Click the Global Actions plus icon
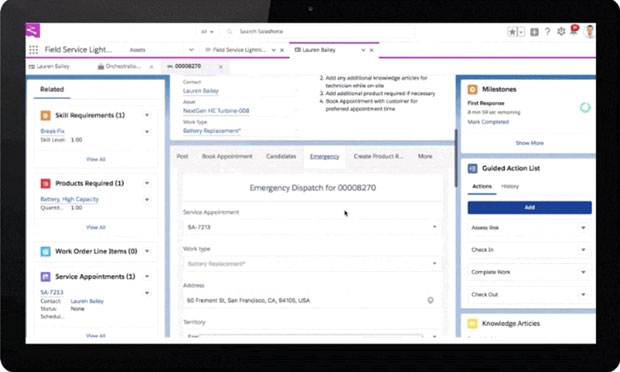 pyautogui.click(x=534, y=32)
